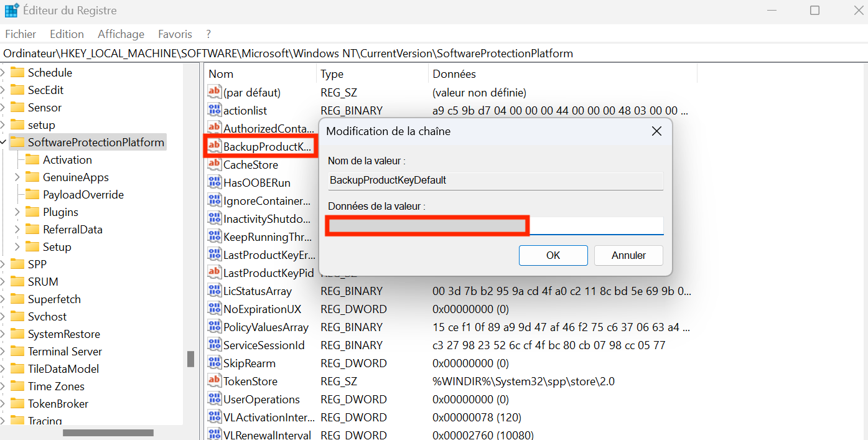Image resolution: width=868 pixels, height=440 pixels.
Task: Click the string icon next to TokenStore
Action: (x=214, y=380)
